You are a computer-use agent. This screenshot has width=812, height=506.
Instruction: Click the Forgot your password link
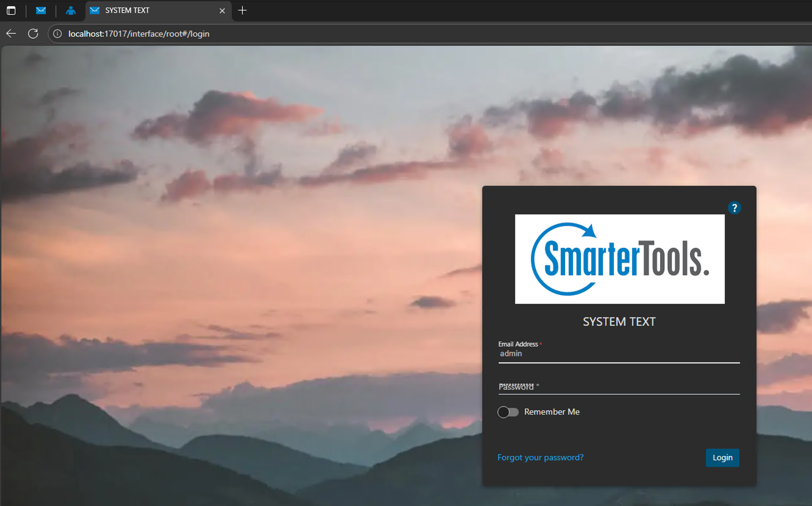tap(540, 458)
